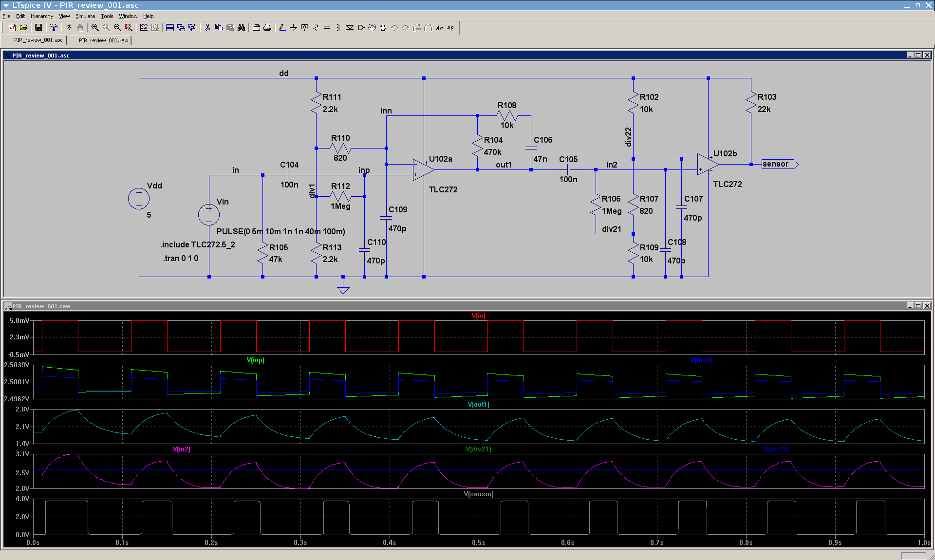Viewport: 935px width, 560px height.
Task: Click the Save floppy disk icon
Action: tap(38, 28)
